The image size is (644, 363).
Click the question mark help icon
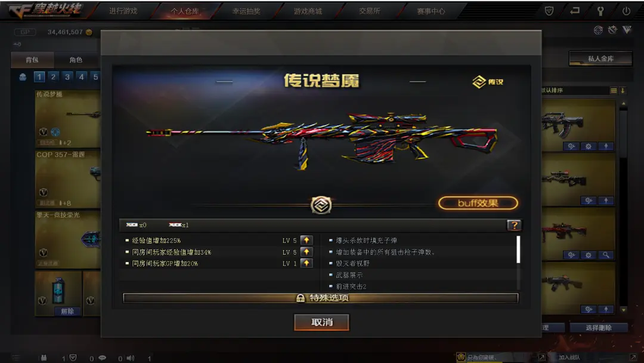(514, 225)
